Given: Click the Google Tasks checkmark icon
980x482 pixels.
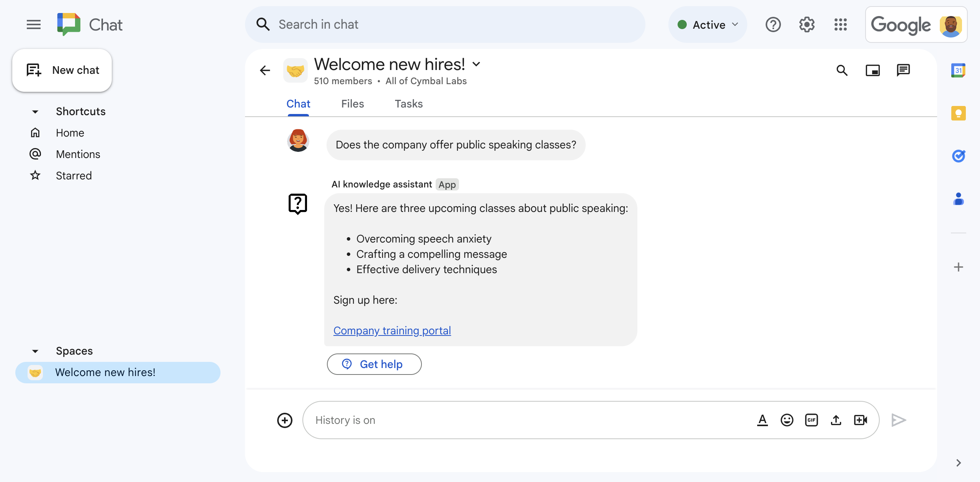Looking at the screenshot, I should [959, 155].
